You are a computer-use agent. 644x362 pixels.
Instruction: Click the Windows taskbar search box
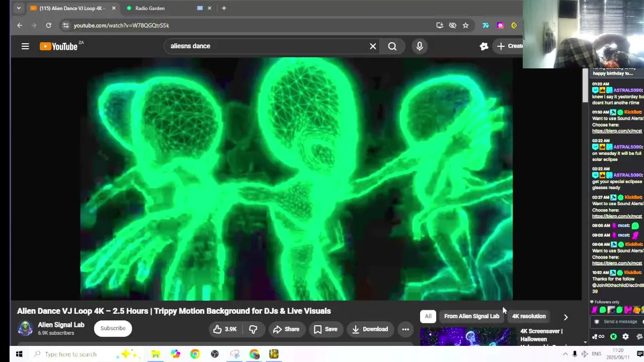pyautogui.click(x=86, y=354)
